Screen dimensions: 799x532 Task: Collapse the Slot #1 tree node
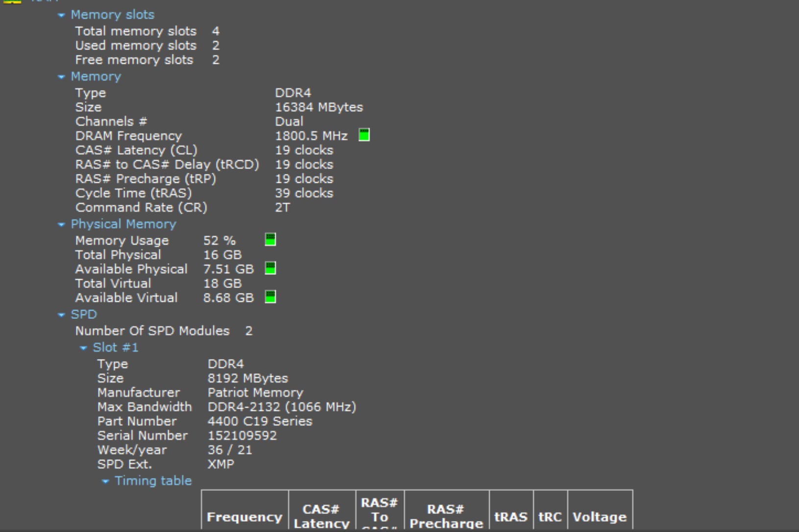[83, 348]
